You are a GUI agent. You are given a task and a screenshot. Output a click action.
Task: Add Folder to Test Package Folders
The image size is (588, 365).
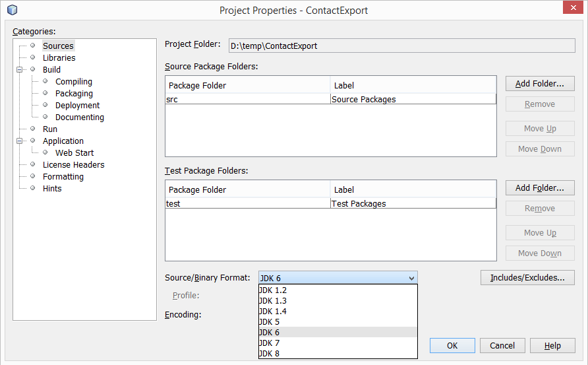click(x=539, y=188)
